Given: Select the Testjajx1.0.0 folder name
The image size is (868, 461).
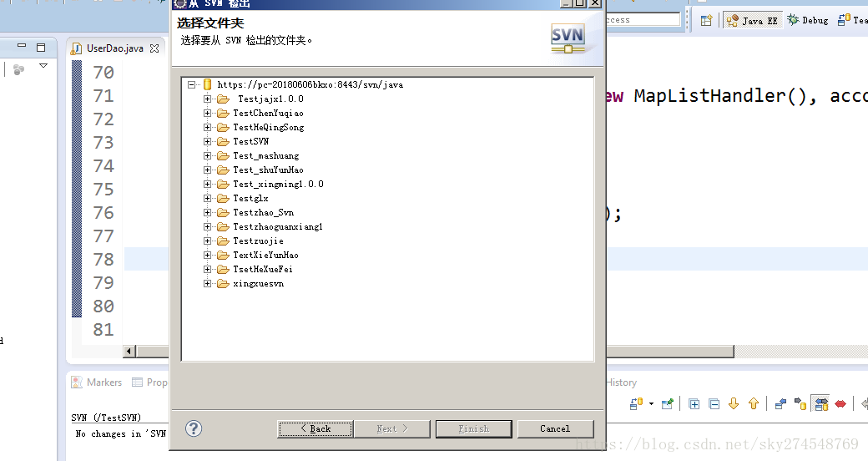Looking at the screenshot, I should pyautogui.click(x=270, y=99).
